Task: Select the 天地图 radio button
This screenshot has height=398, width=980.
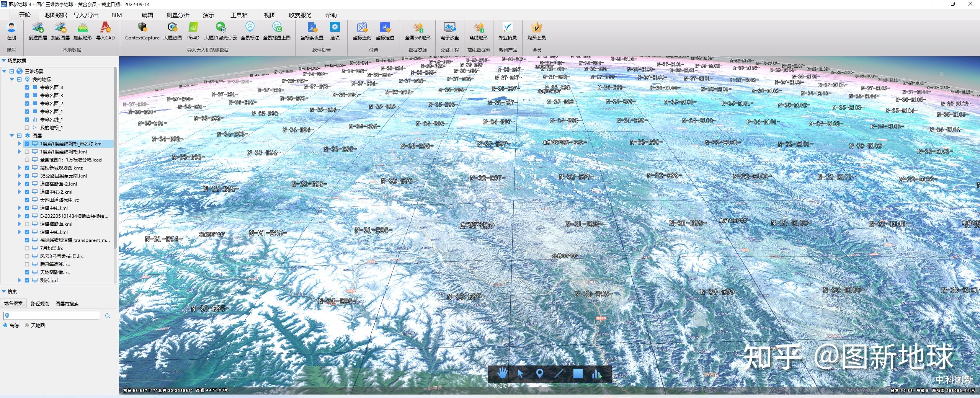Action: coord(26,326)
